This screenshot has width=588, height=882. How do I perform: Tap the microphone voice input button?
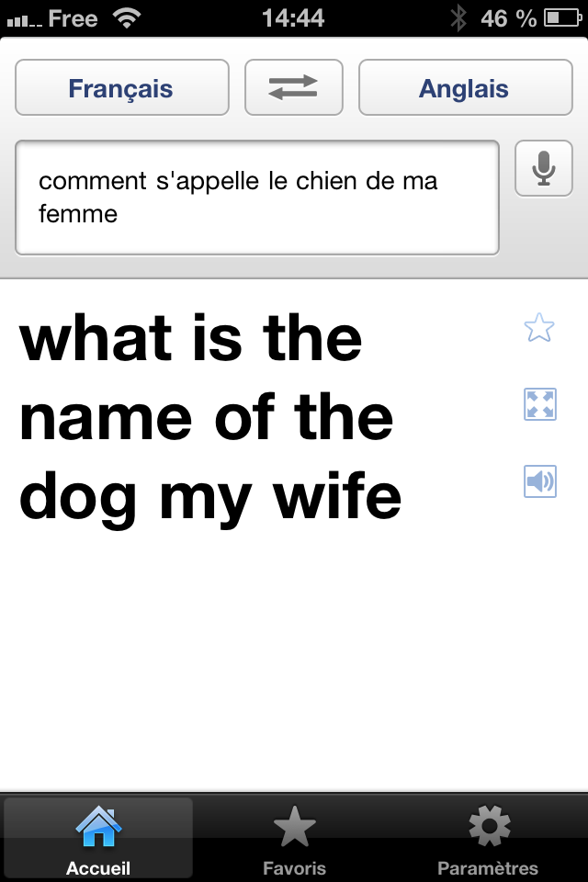pyautogui.click(x=544, y=168)
